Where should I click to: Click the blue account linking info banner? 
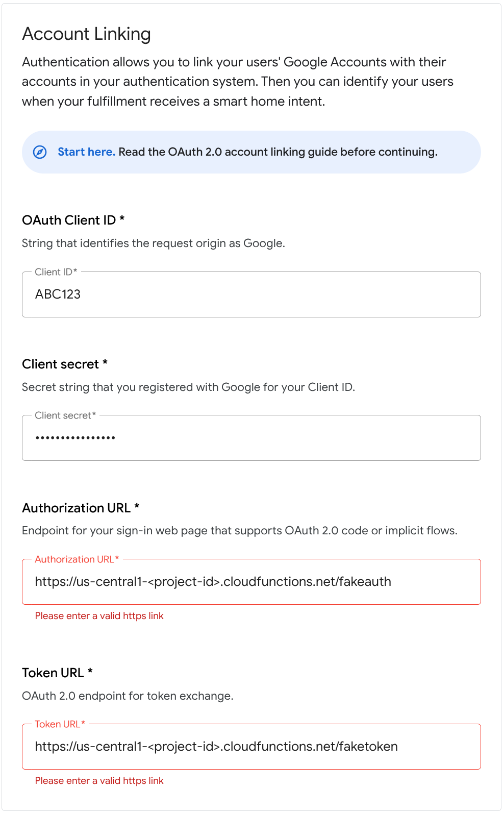(x=251, y=152)
